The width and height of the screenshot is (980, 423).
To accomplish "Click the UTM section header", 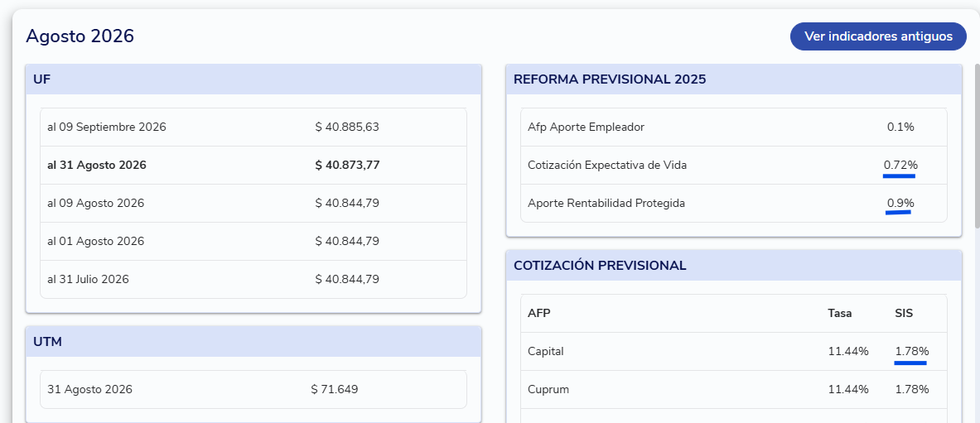I will coord(253,342).
